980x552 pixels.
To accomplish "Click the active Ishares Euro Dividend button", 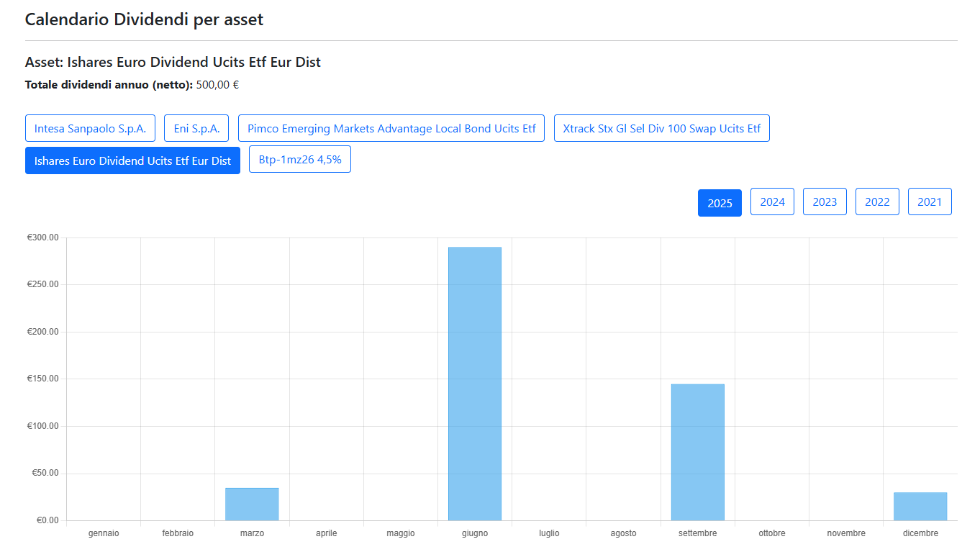I will (x=132, y=160).
